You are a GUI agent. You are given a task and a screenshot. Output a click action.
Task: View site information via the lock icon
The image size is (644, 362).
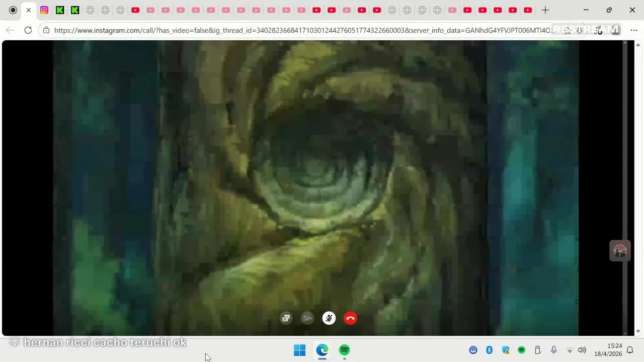(x=46, y=30)
